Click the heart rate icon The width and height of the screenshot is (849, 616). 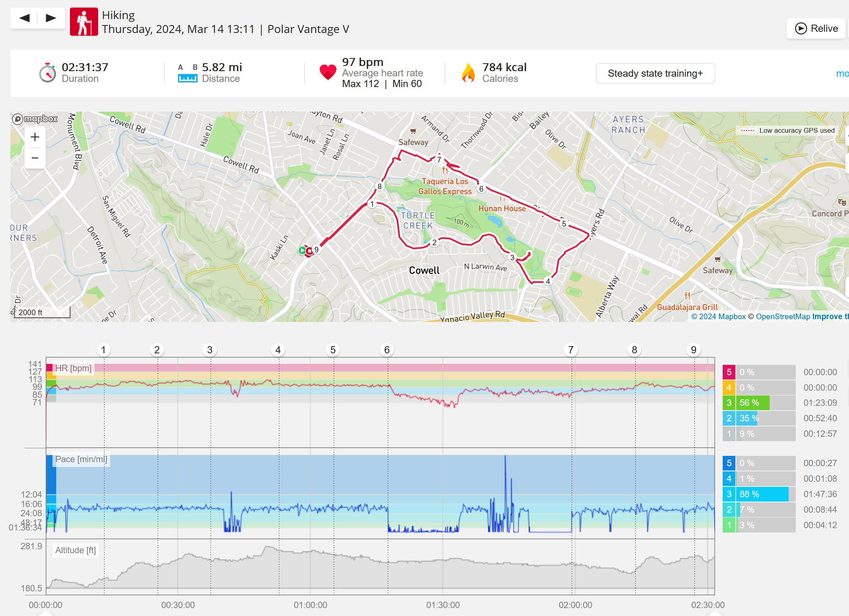[x=328, y=72]
